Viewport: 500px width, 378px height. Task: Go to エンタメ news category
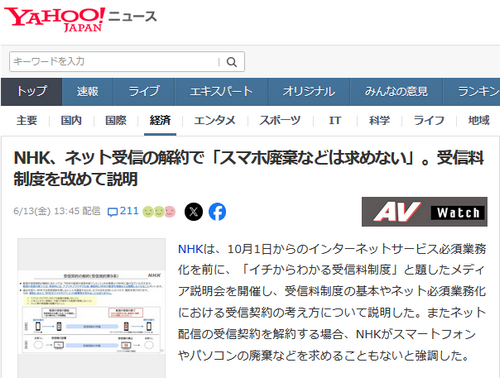[215, 120]
